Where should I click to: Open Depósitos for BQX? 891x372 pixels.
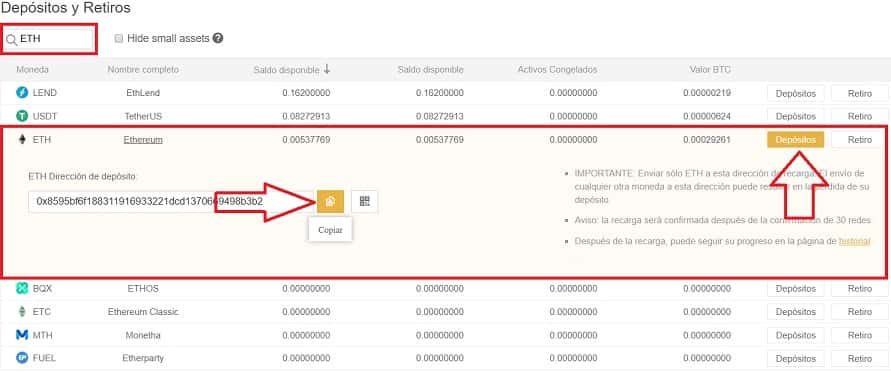(x=796, y=289)
